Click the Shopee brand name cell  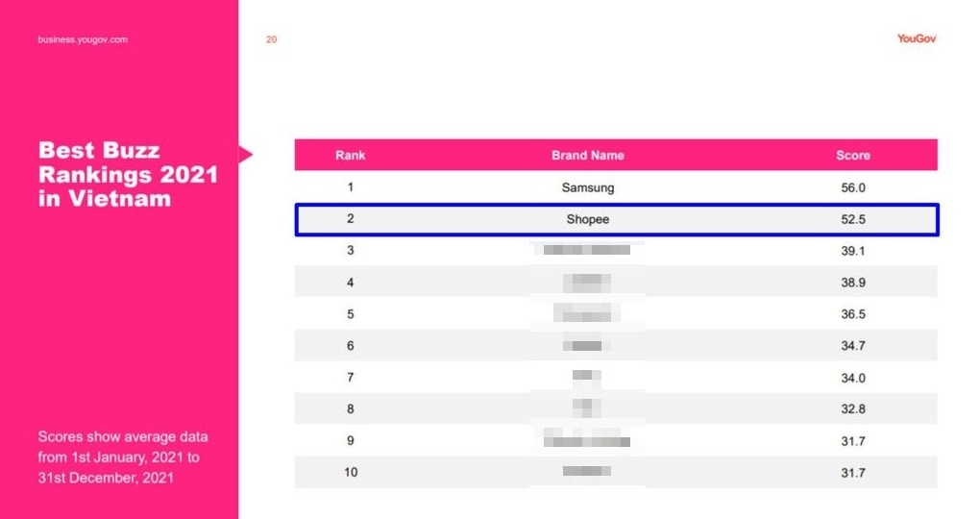coord(587,219)
